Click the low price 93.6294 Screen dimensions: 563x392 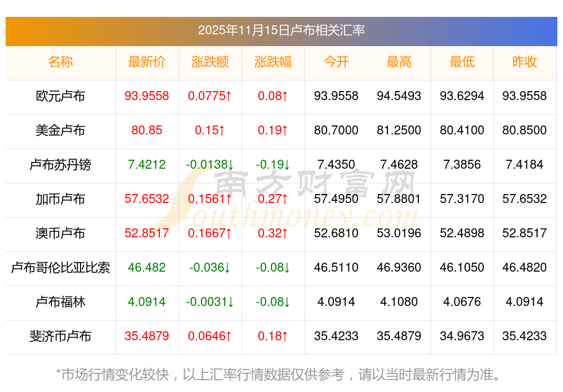[462, 96]
